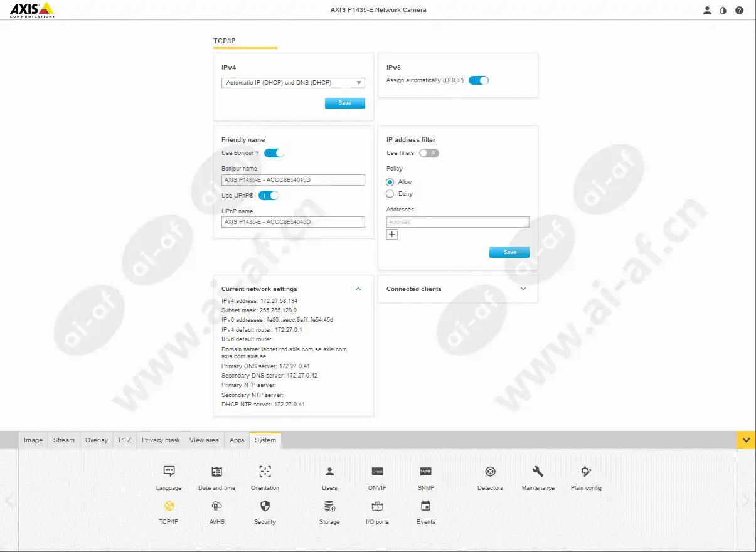
Task: Open the TCP/IP settings icon
Action: 169,506
